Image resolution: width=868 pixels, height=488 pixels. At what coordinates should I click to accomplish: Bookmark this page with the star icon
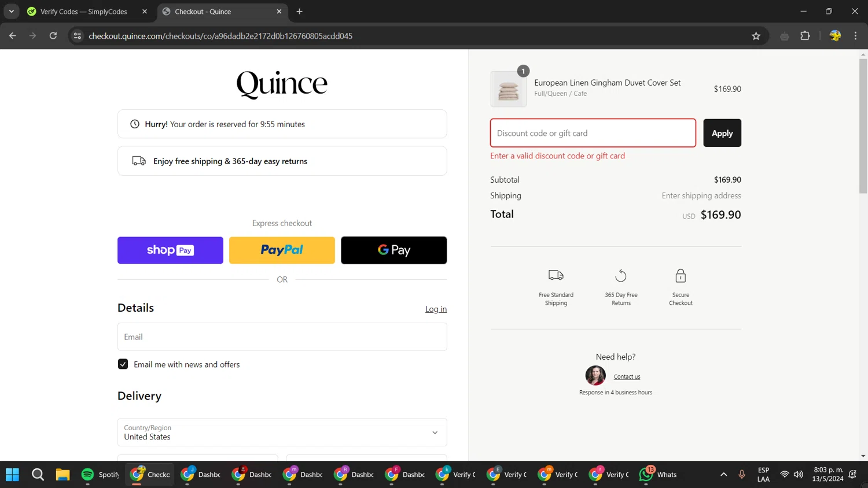click(756, 36)
